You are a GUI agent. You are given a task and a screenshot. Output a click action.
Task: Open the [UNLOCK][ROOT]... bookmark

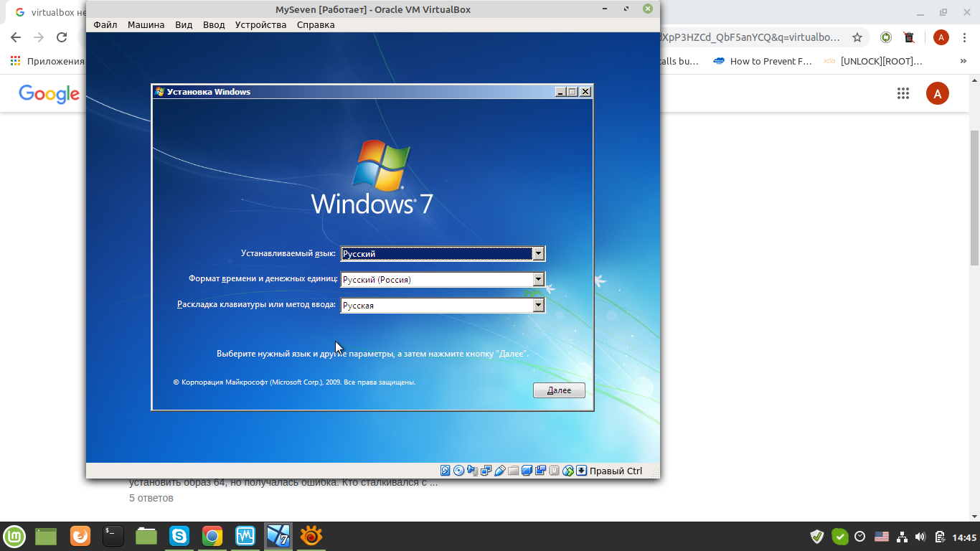point(873,61)
